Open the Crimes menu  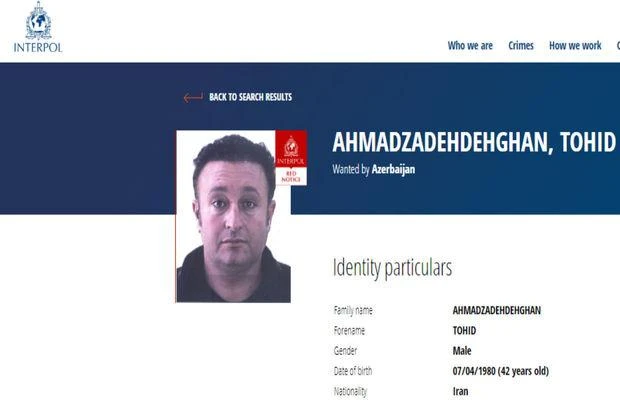pyautogui.click(x=521, y=45)
